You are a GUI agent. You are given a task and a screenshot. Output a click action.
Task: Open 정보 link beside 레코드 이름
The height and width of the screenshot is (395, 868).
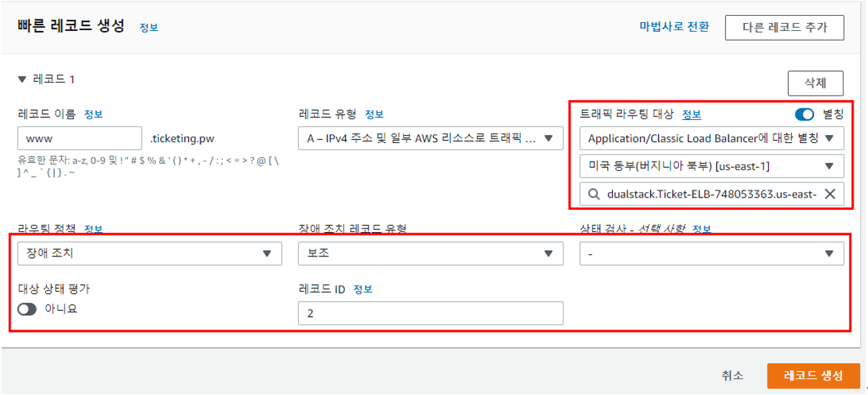click(x=93, y=113)
